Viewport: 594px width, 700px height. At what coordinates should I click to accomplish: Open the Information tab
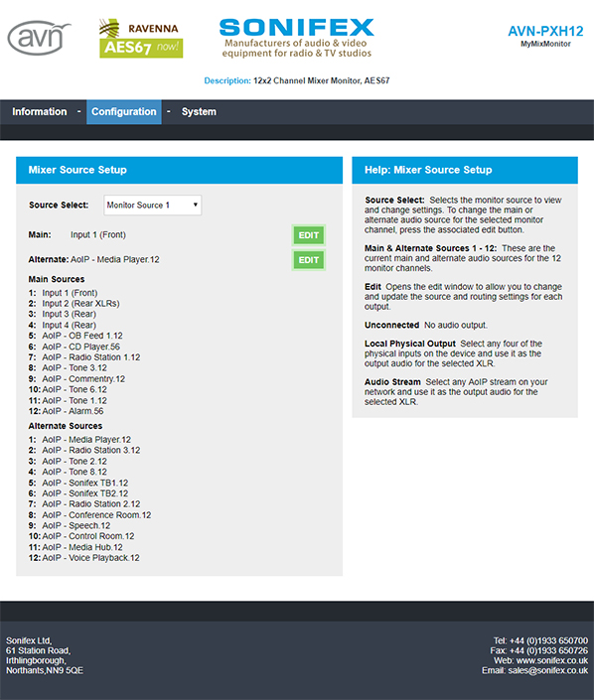(40, 111)
